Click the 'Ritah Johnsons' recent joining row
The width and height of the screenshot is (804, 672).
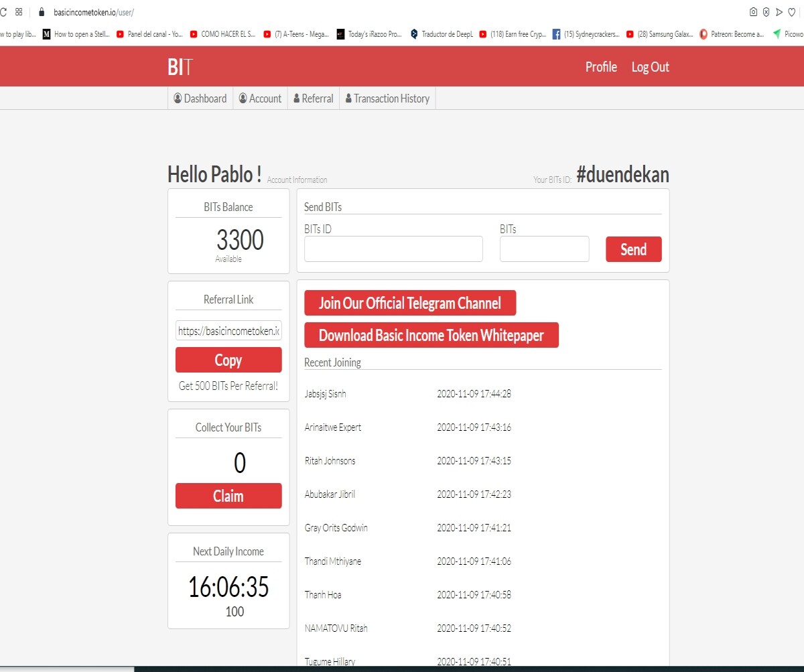tap(482, 461)
